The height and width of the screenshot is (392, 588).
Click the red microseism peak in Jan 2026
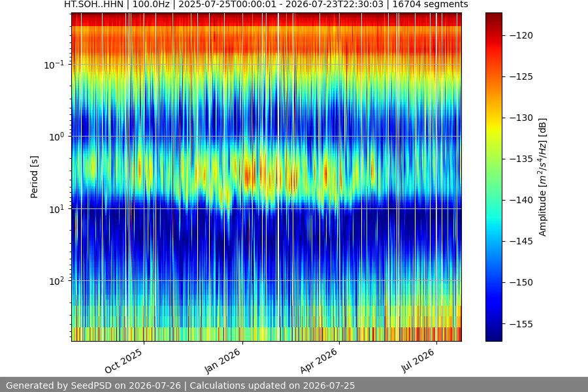coord(248,175)
